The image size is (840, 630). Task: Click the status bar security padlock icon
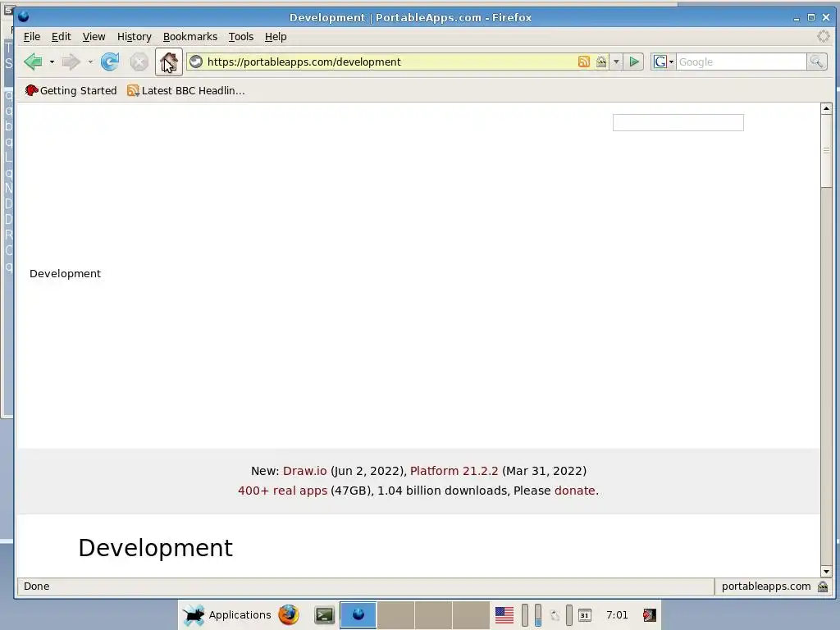coord(823,587)
